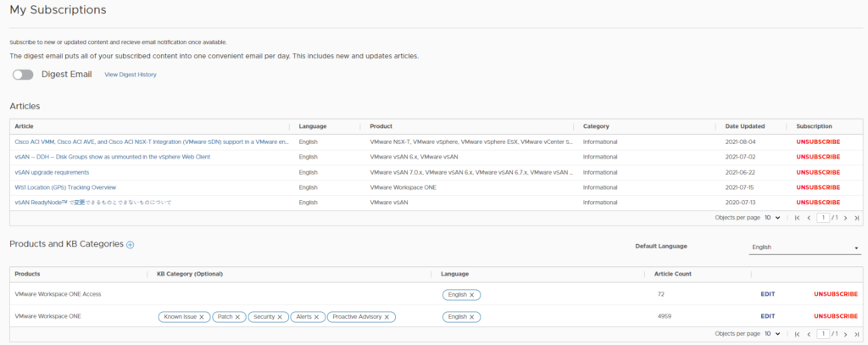The height and width of the screenshot is (345, 868).
Task: Unsubscribe from vSAN ReadyNode article
Action: pyautogui.click(x=818, y=203)
